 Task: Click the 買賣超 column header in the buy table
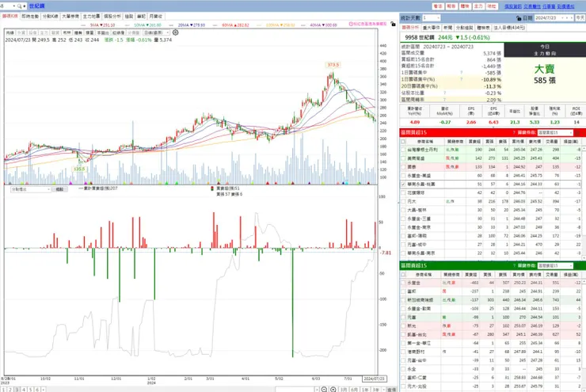tap(474, 142)
